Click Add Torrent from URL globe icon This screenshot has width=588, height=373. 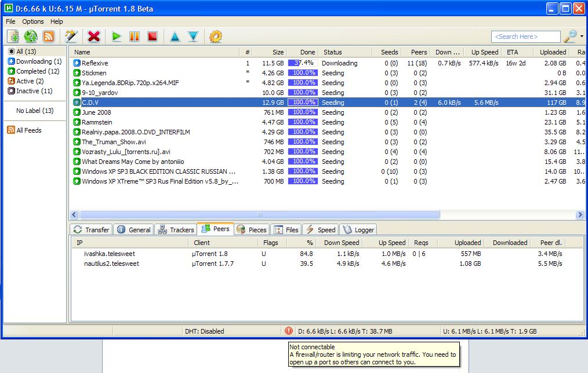pos(31,36)
